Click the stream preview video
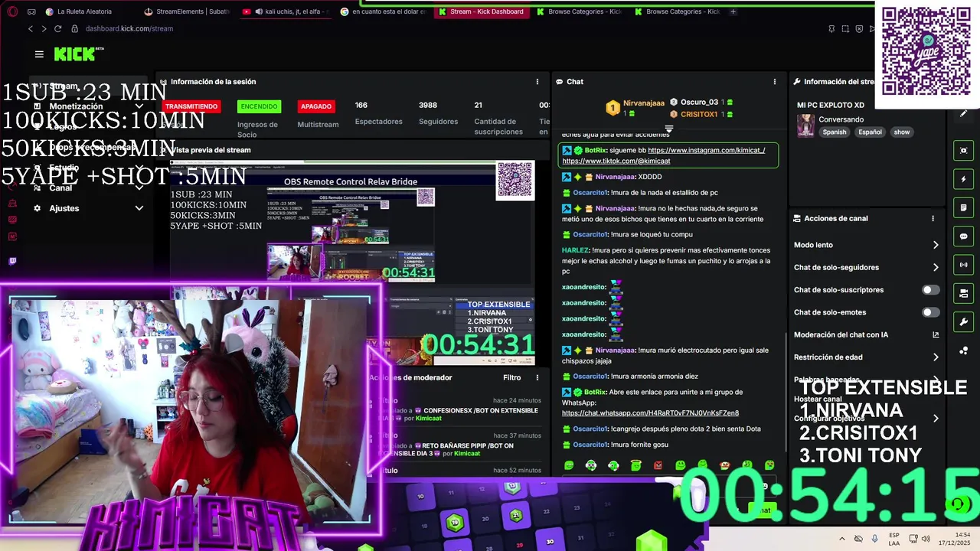Screen dimensions: 980x551 coord(352,264)
